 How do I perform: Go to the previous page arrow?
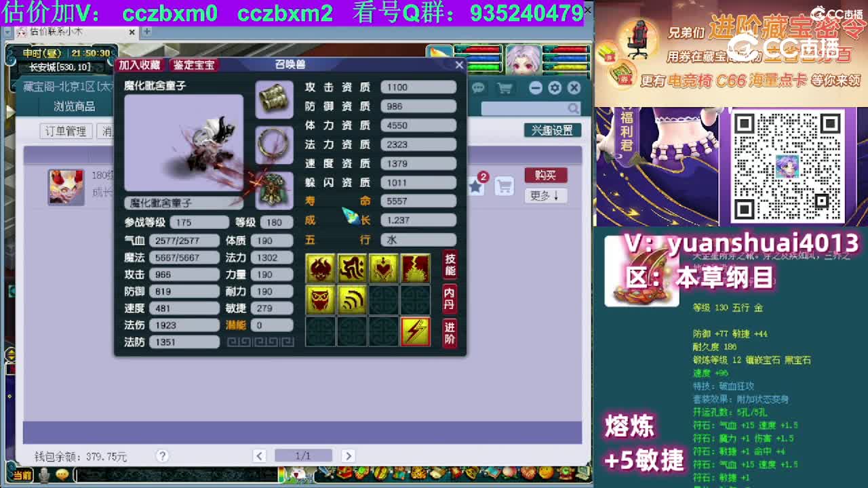(260, 456)
